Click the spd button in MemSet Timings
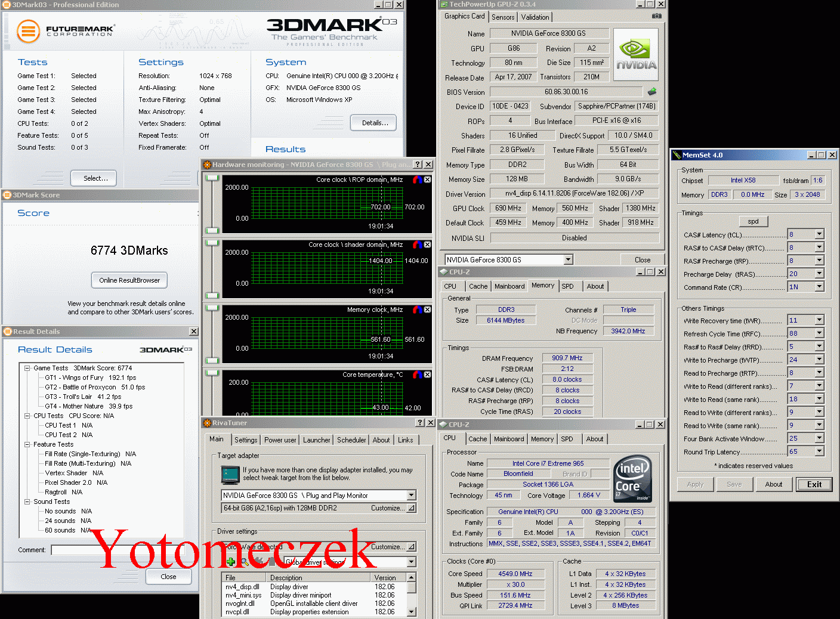Screen dimensions: 840x619 (753, 221)
